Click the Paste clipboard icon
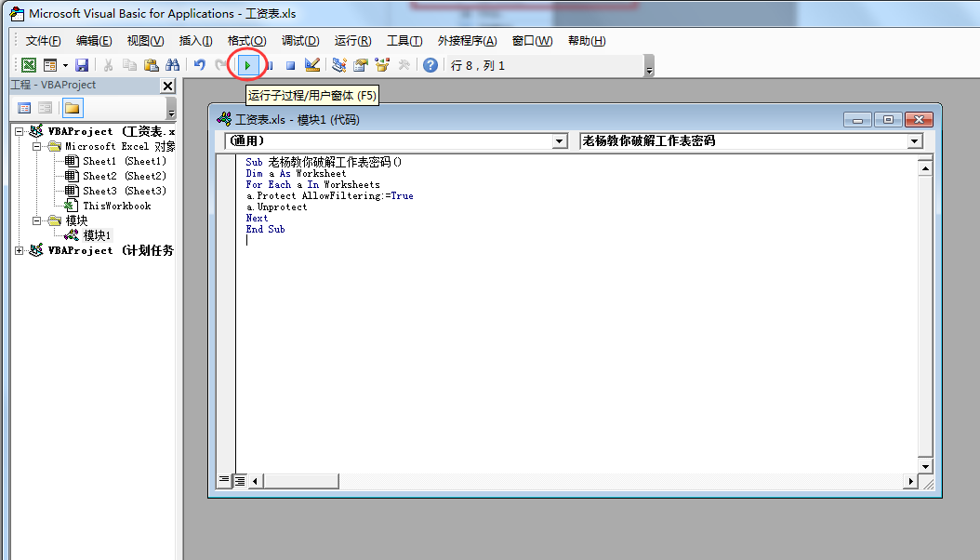 [151, 65]
